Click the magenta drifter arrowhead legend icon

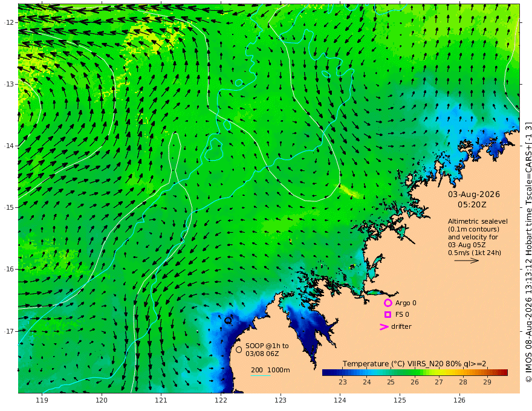tap(384, 327)
